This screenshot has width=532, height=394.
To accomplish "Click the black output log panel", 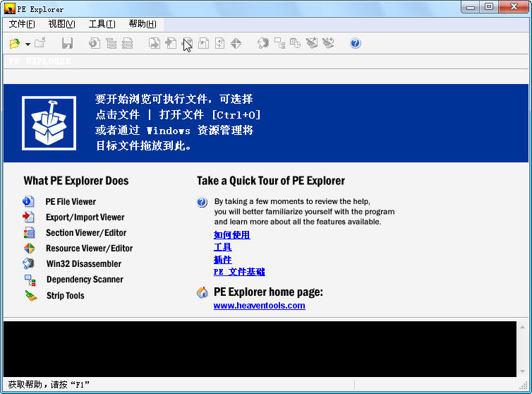I will click(x=260, y=349).
